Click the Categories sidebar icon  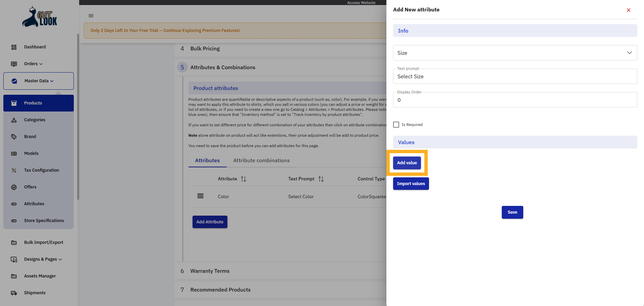[14, 120]
